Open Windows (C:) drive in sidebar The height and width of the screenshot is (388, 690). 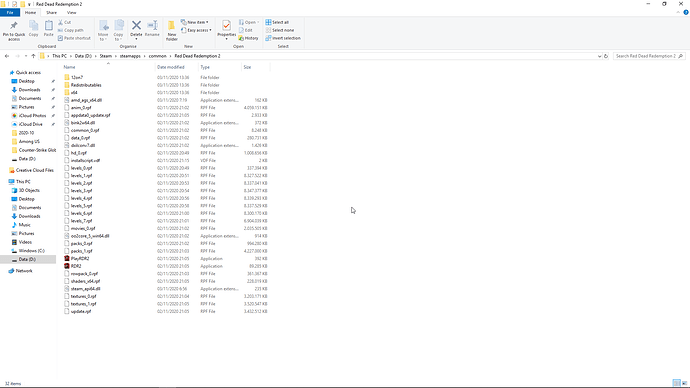[x=31, y=251]
